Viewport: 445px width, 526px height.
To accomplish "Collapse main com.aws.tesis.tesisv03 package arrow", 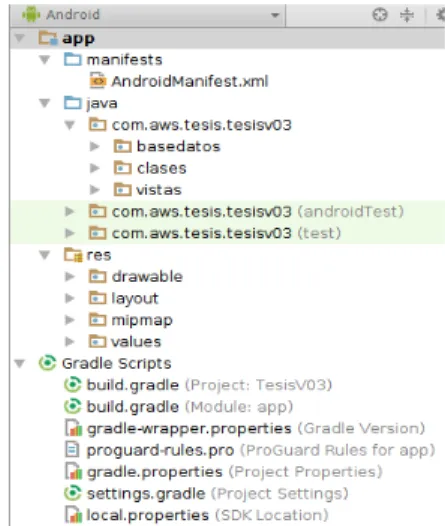I will pos(70,125).
